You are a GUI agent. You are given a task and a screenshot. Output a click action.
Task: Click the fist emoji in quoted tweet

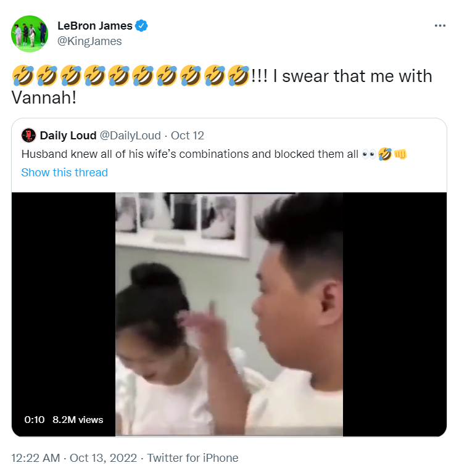coord(400,154)
